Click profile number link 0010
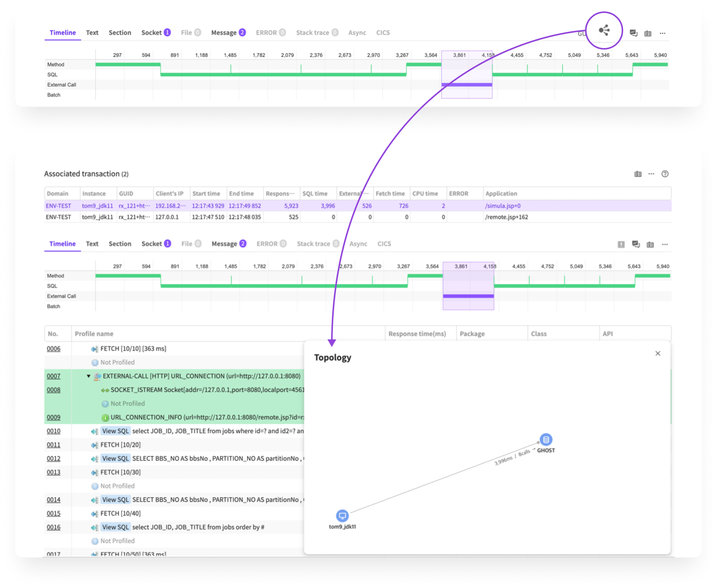 coord(53,431)
